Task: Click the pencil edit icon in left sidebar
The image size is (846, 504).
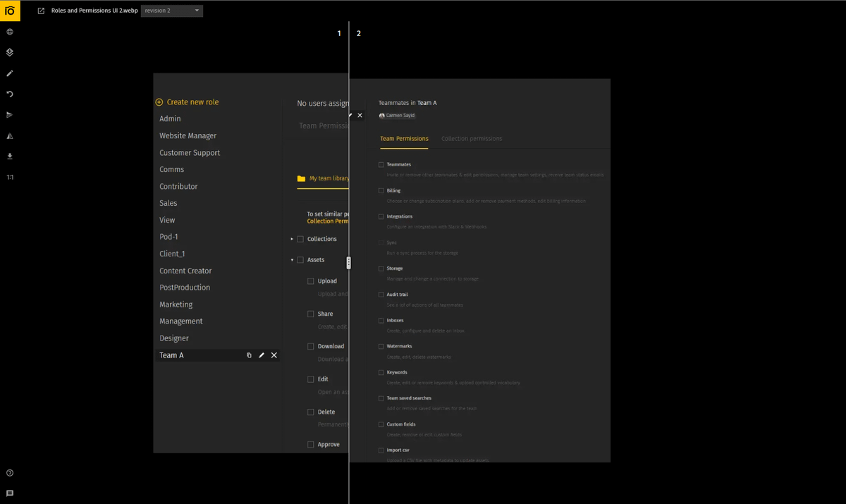Action: tap(10, 73)
